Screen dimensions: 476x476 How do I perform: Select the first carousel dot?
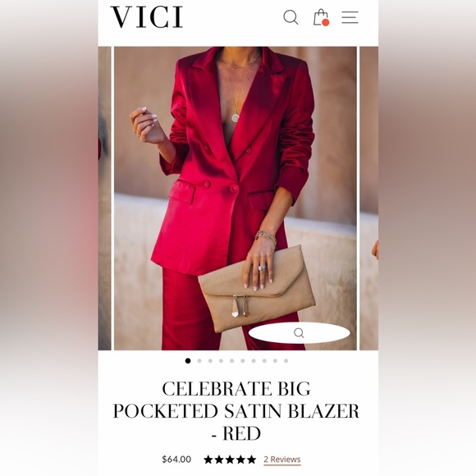[188, 360]
